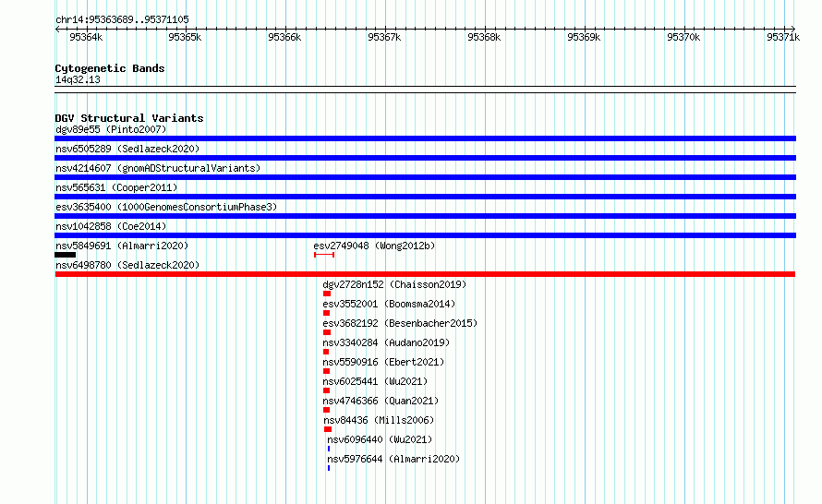The height and width of the screenshot is (504, 822).
Task: Click the blue bar below nsv1042858
Action: (x=425, y=235)
